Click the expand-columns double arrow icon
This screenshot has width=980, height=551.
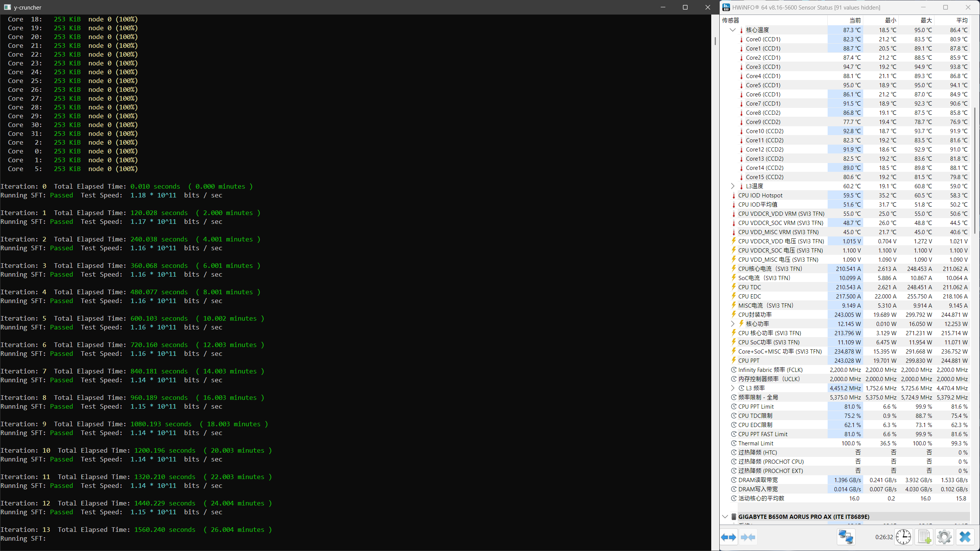(x=728, y=537)
